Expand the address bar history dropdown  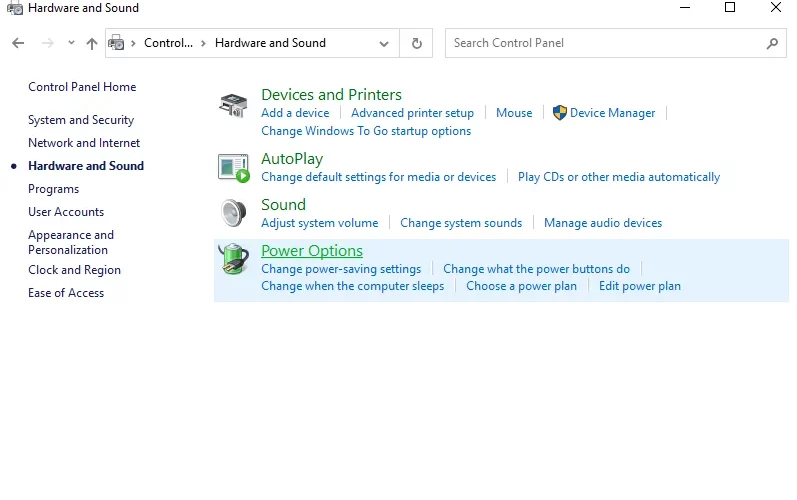point(384,44)
